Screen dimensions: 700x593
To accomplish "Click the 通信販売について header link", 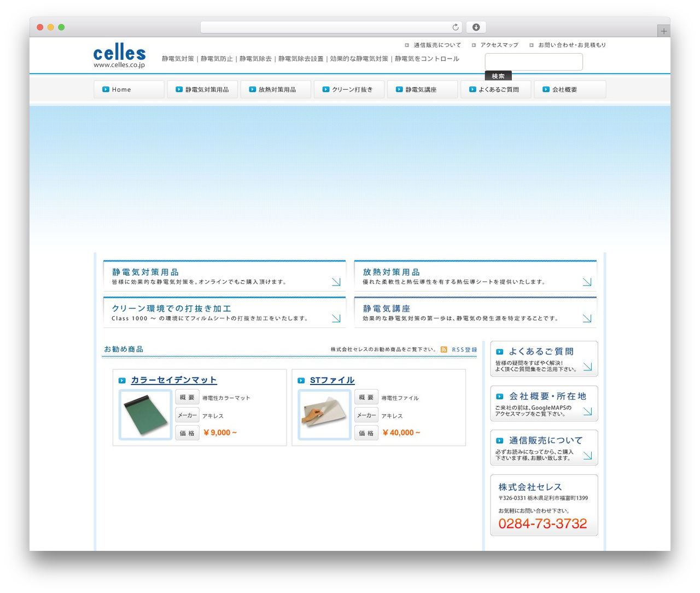I will pyautogui.click(x=437, y=45).
